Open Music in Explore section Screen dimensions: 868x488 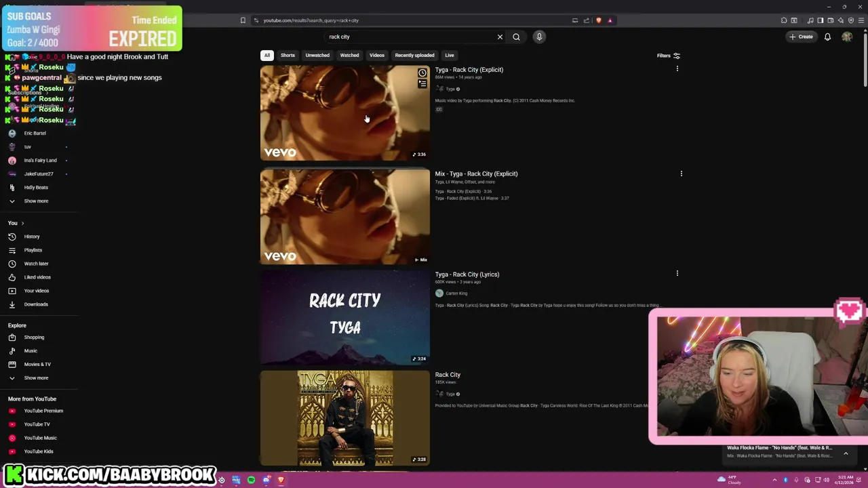pyautogui.click(x=31, y=350)
